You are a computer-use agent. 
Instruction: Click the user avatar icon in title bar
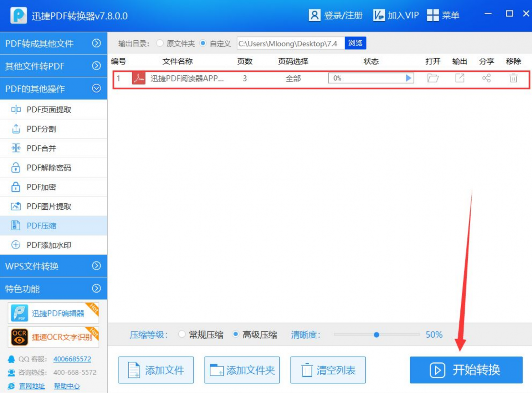[314, 15]
